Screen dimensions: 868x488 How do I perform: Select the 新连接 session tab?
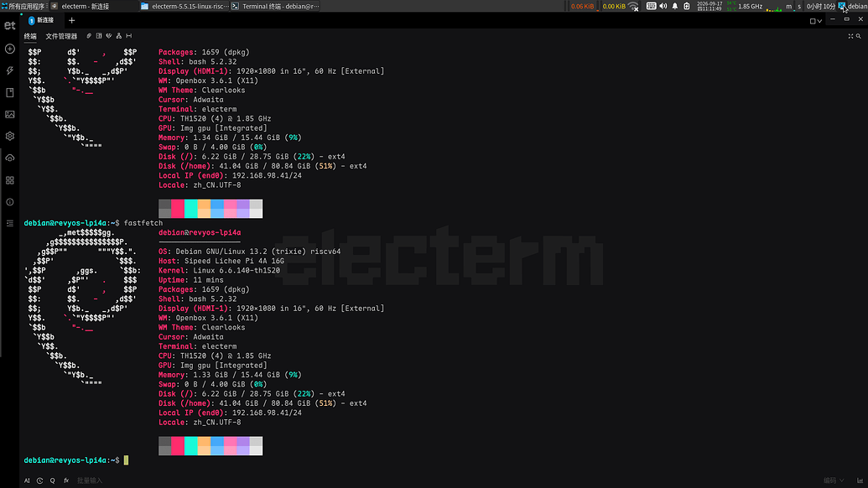pos(42,20)
